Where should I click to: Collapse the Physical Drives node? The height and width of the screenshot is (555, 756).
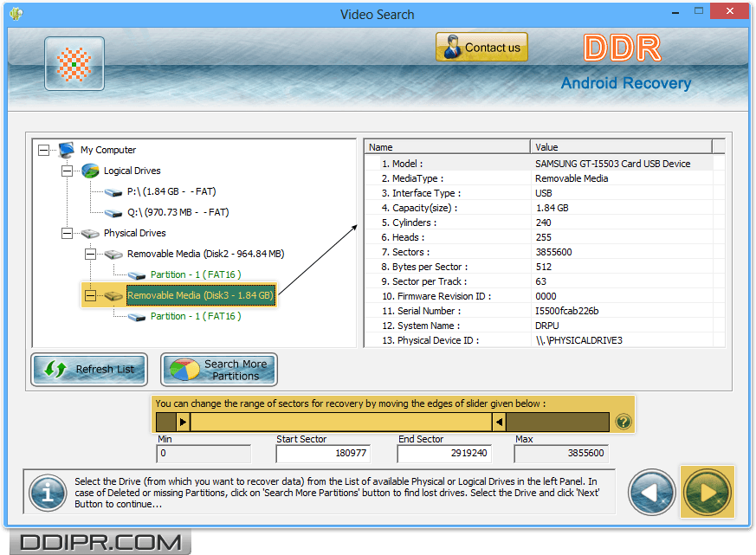(x=67, y=234)
